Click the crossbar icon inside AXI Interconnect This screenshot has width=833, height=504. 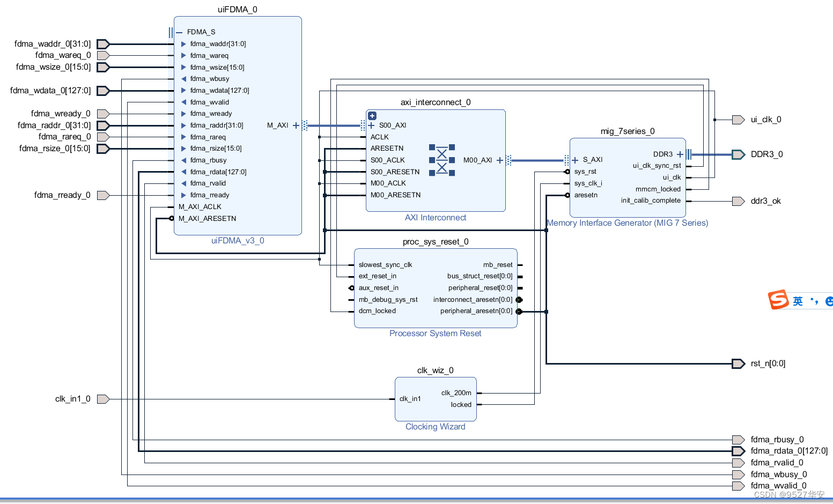tap(441, 160)
